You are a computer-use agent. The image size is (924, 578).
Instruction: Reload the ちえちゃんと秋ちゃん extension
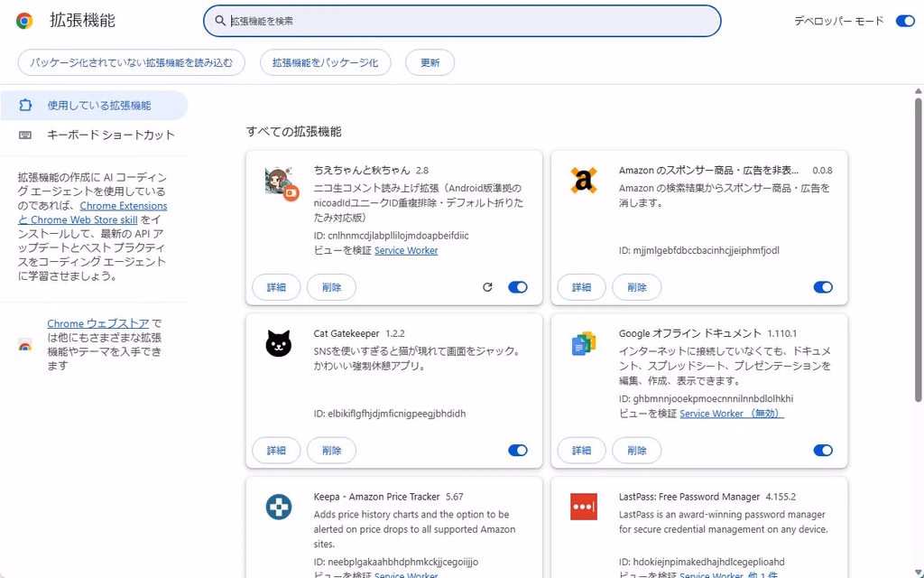[x=487, y=287]
